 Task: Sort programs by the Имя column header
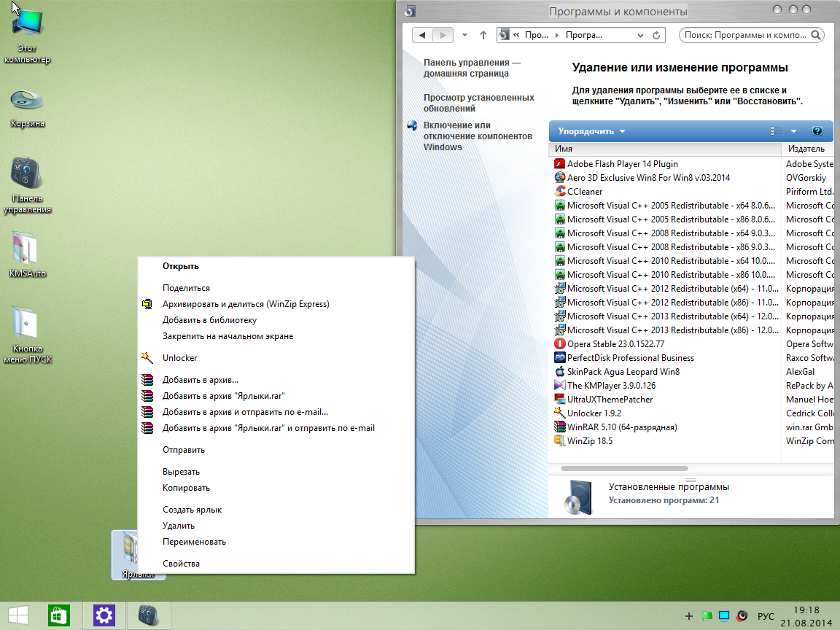point(664,149)
